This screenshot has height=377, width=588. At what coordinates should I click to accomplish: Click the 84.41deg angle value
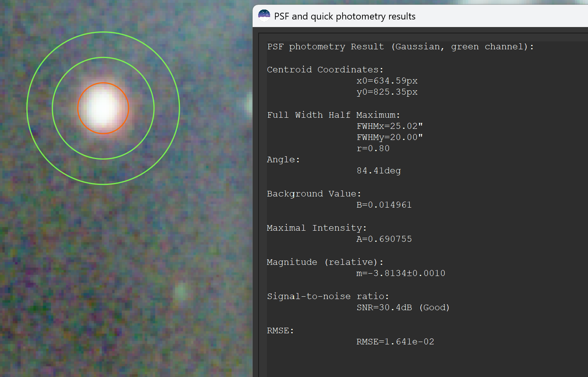378,171
